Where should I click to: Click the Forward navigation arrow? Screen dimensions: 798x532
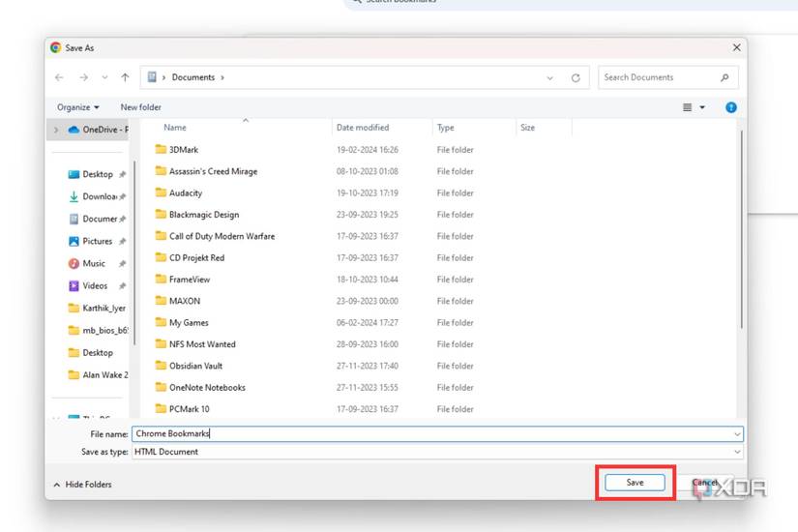(84, 77)
